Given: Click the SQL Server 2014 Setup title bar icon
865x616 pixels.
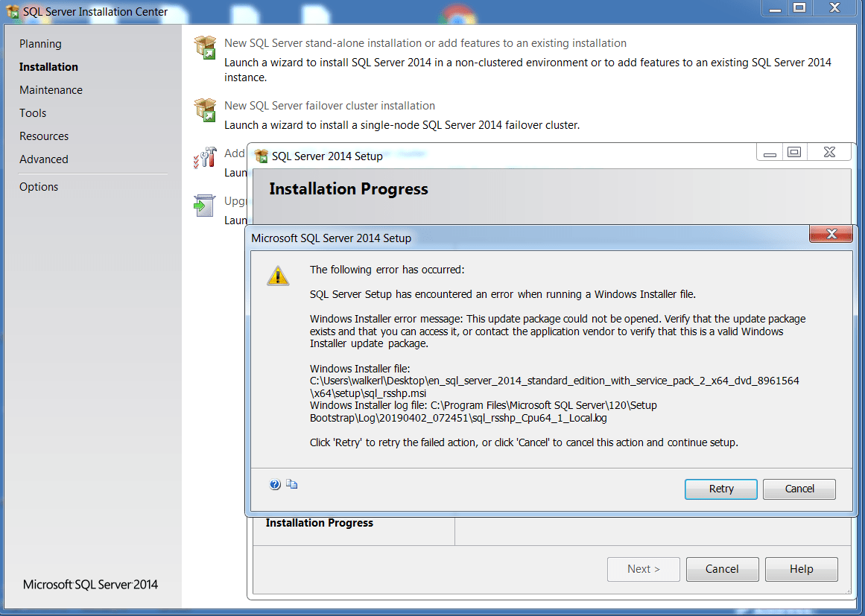Looking at the screenshot, I should (260, 156).
